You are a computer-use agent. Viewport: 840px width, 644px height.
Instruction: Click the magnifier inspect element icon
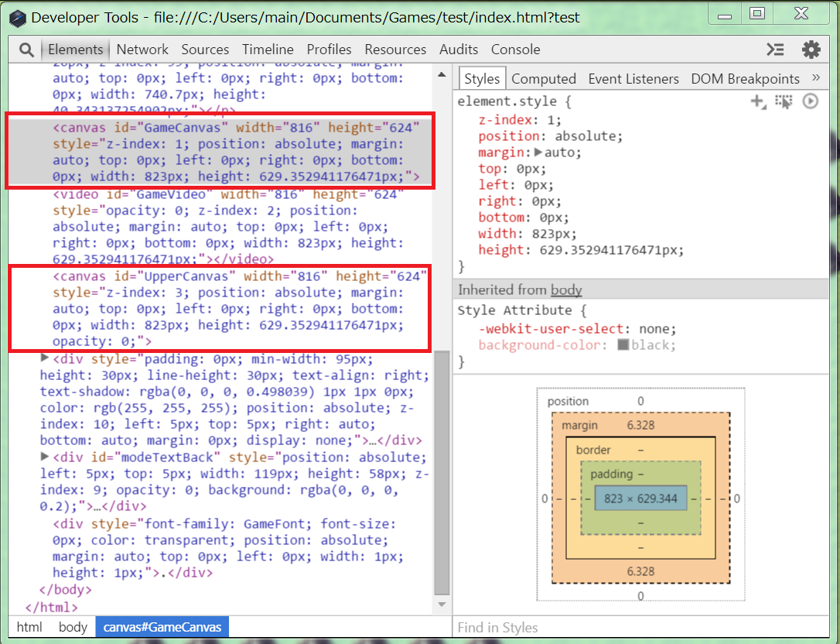(26, 50)
